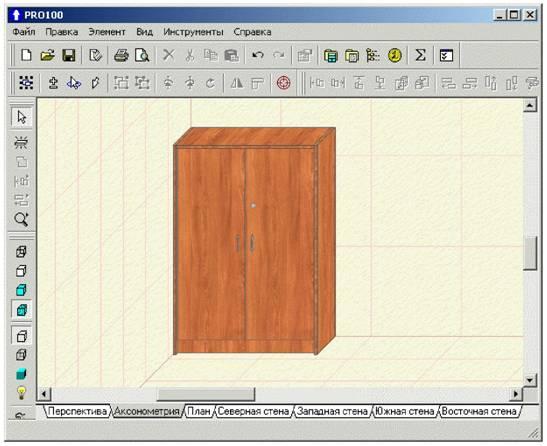Switch to the Перспектива tab

(77, 411)
